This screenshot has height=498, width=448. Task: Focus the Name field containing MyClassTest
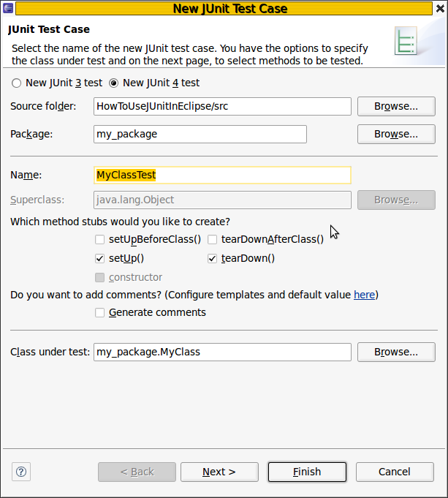(222, 175)
